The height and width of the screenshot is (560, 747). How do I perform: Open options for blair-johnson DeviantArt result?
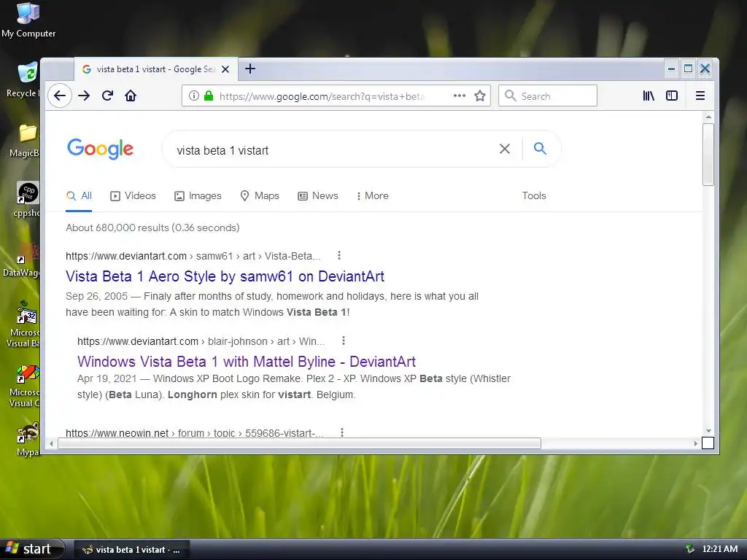pyautogui.click(x=343, y=341)
